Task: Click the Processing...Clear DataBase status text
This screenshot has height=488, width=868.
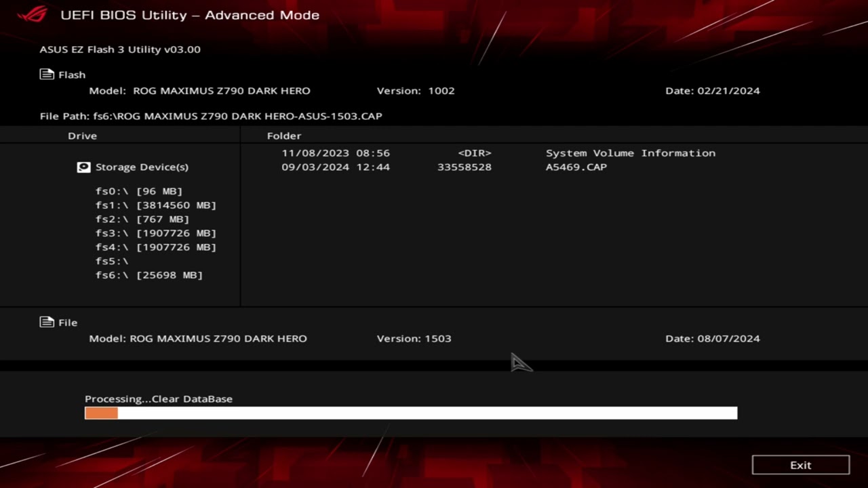Action: pos(159,399)
